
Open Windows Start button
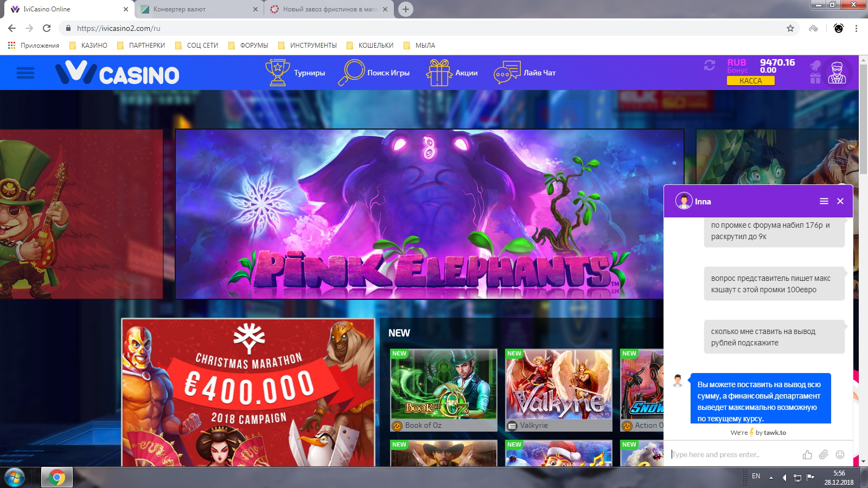click(14, 477)
